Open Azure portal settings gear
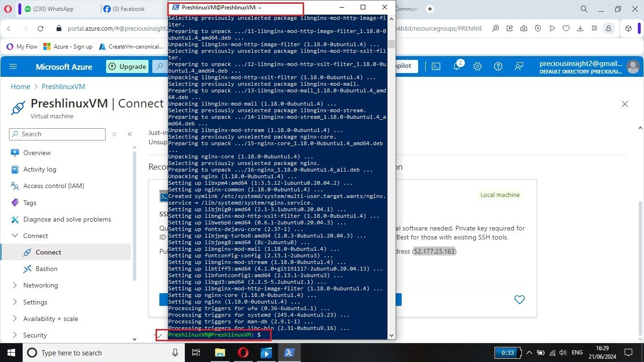Viewport: 644px width, 362px height. tap(478, 66)
